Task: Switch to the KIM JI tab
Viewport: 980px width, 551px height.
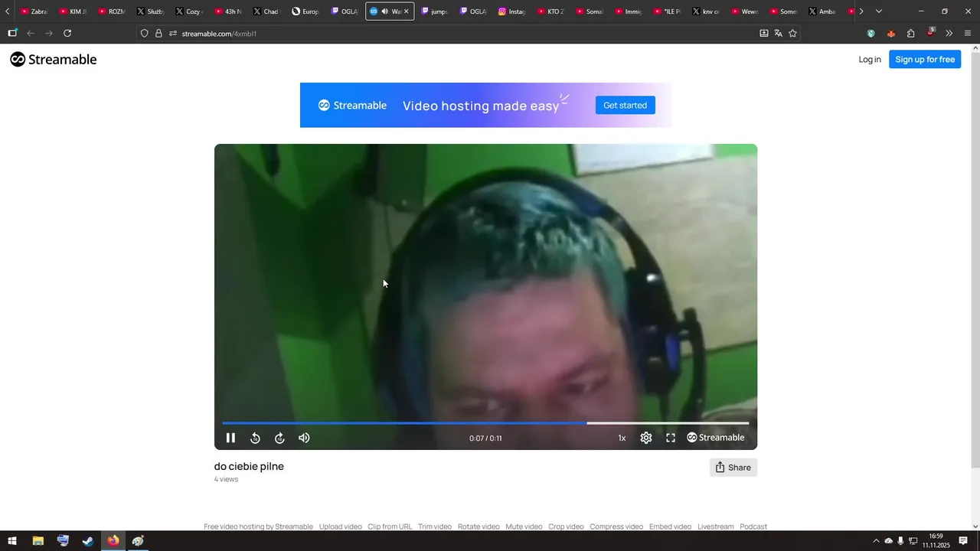Action: [x=73, y=11]
